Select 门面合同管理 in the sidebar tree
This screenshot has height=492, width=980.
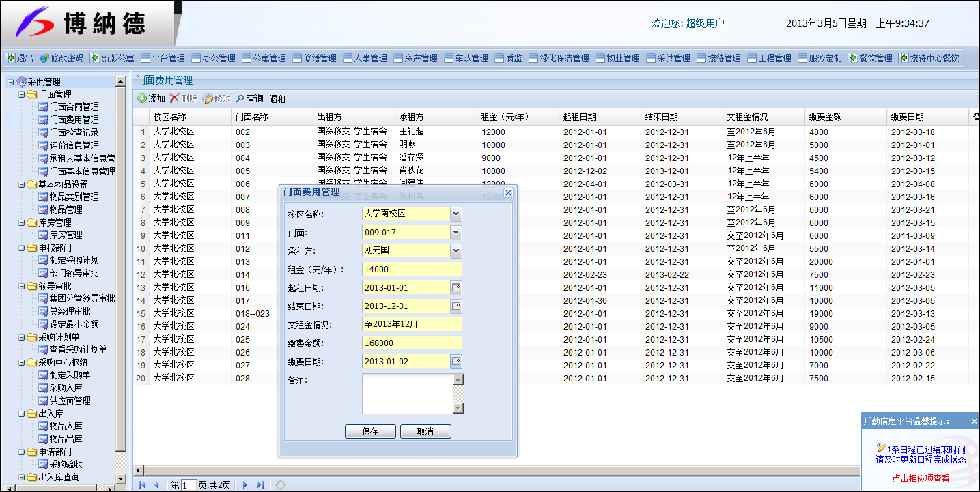[x=74, y=106]
